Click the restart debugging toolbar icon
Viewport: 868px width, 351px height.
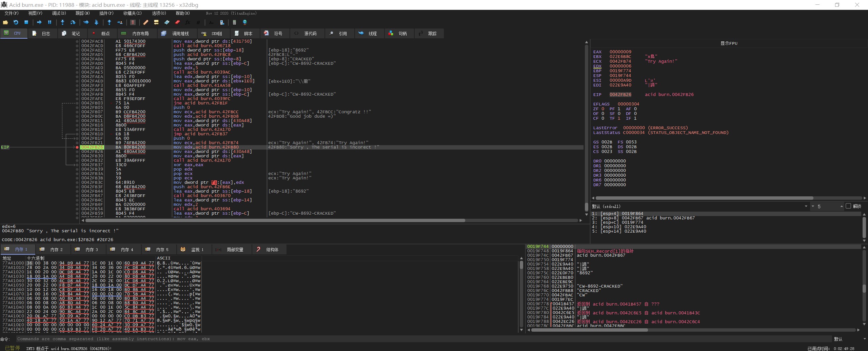point(16,22)
